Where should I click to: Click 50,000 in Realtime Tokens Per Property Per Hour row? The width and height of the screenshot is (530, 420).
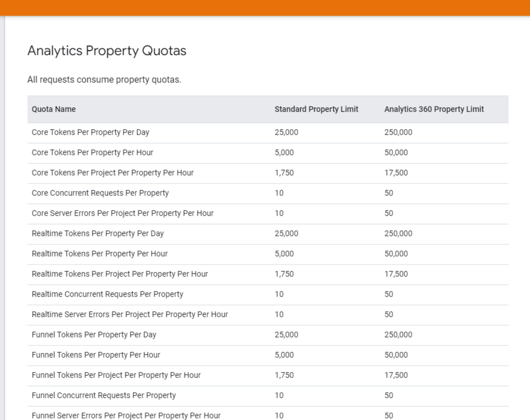(x=396, y=254)
